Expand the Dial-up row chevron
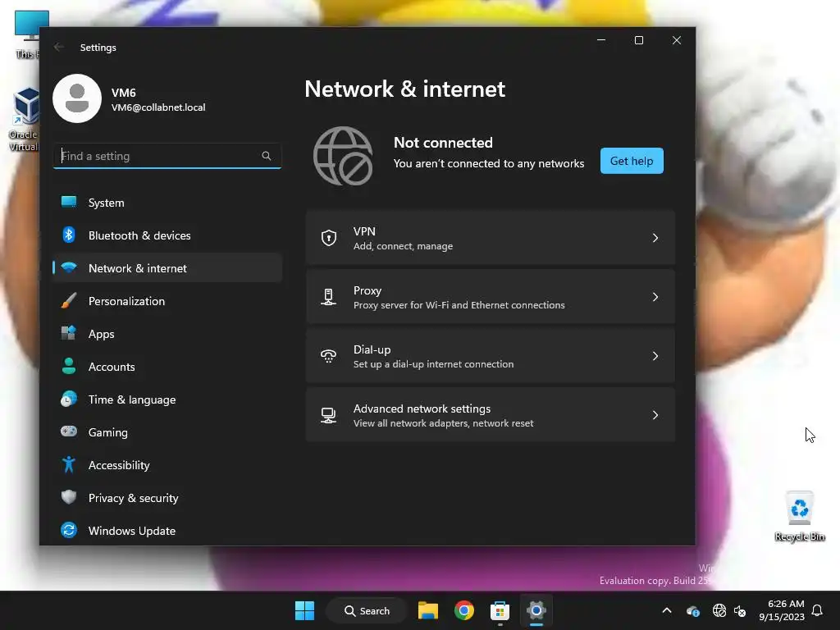The image size is (840, 630). point(655,356)
